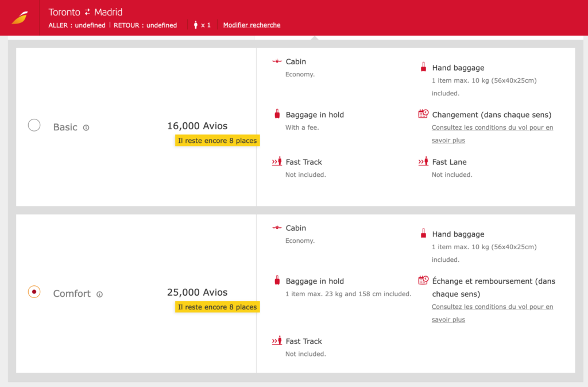The image size is (588, 387).
Task: Click the airplane Cabin icon in Basic fare
Action: point(277,61)
